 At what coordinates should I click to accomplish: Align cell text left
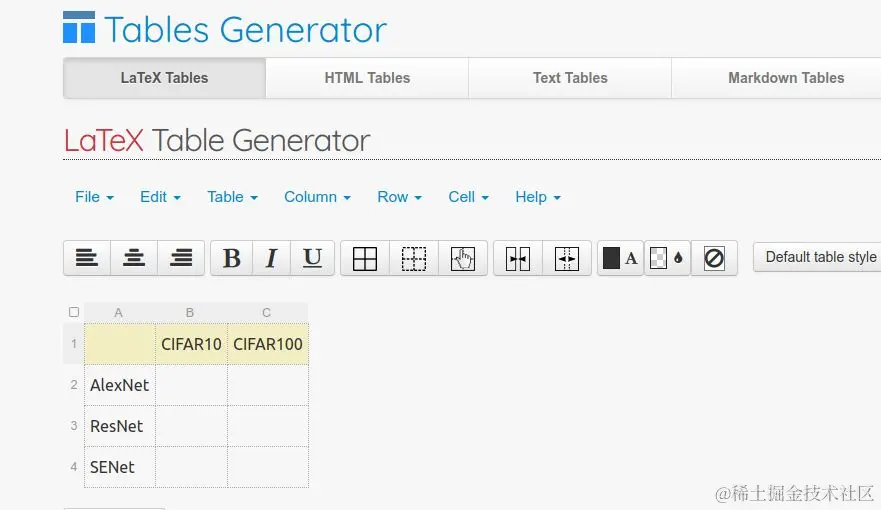tap(87, 258)
